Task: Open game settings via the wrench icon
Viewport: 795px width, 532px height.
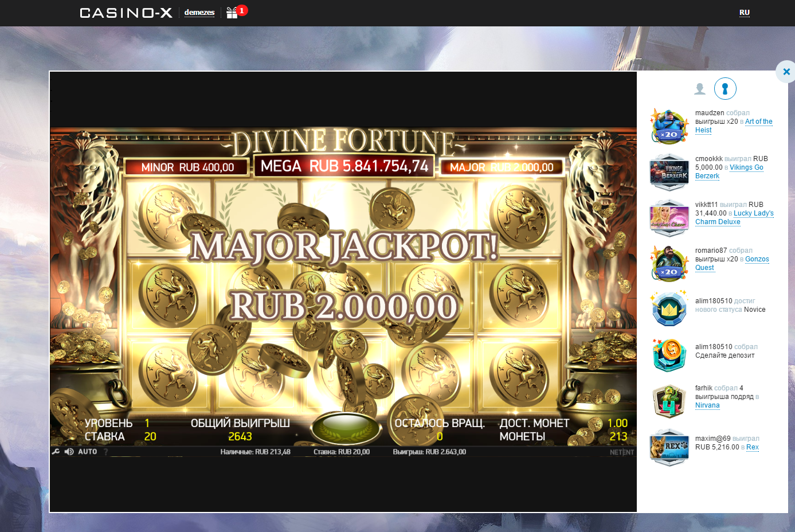Action: [56, 451]
